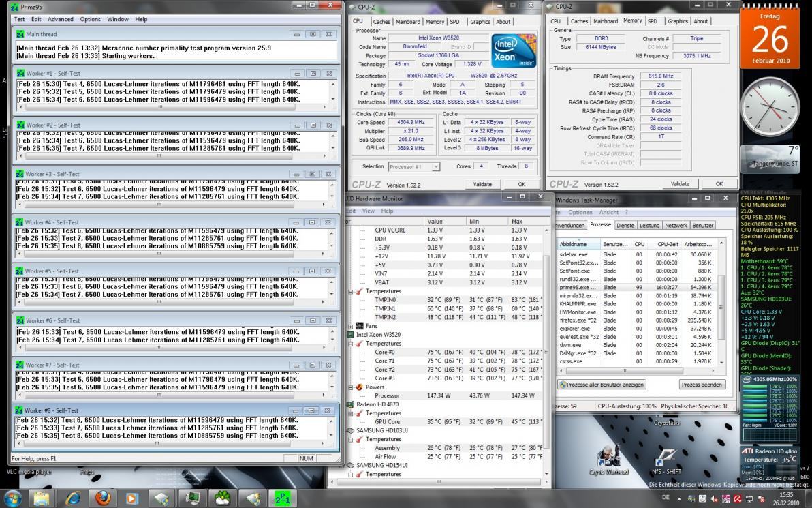Click the analog clock gadget
Screen dimensions: 812x508
pos(770,107)
